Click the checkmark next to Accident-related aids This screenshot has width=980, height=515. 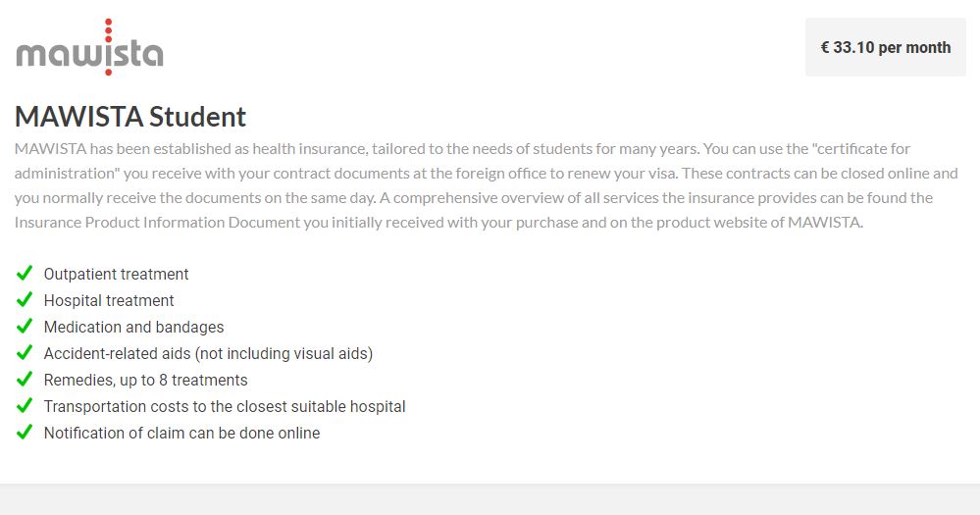[25, 352]
